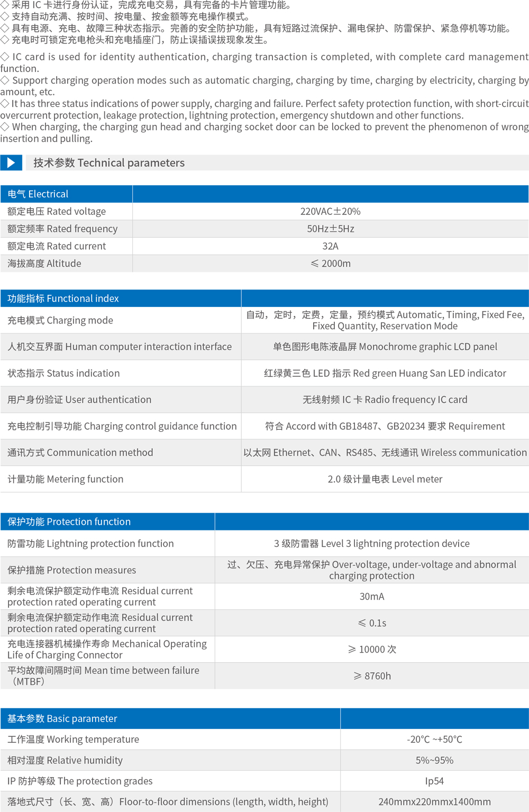Click the diamond bullet before 'When charging, the charging gun'
This screenshot has width=529, height=812.
[x=5, y=127]
